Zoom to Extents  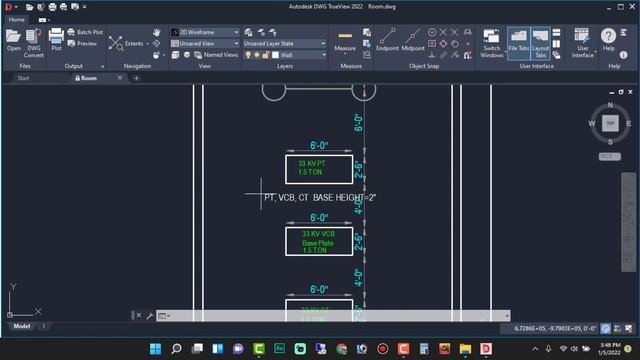click(127, 43)
